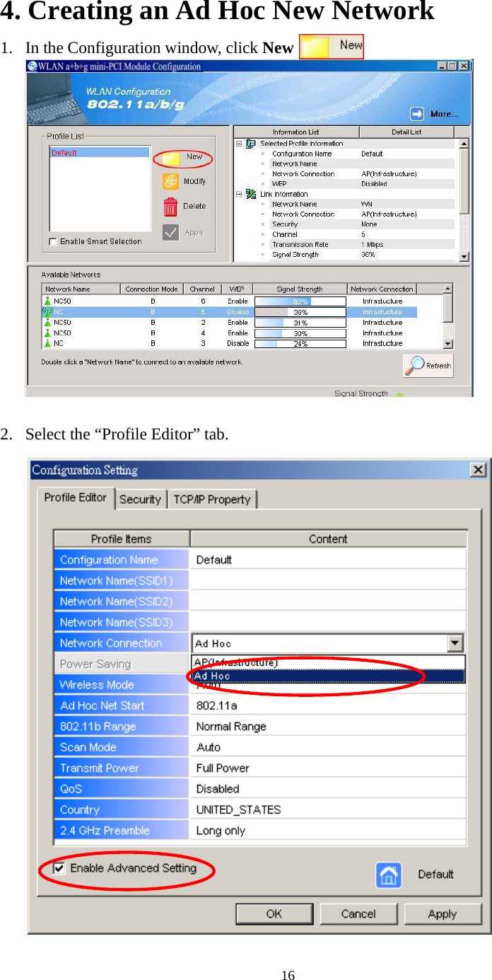Click the 62% signal strength bar
Screen dimensions: 492x980
(x=300, y=301)
